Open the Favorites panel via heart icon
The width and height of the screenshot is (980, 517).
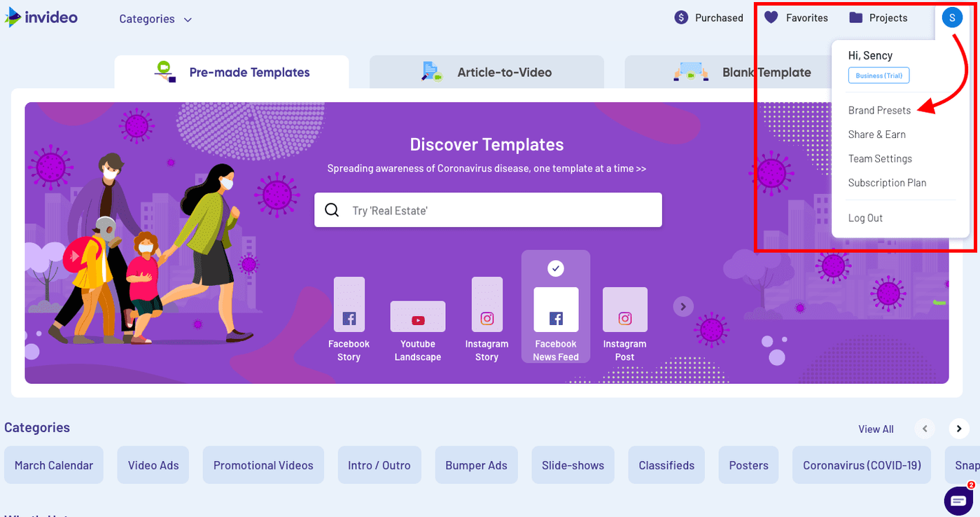pos(771,18)
